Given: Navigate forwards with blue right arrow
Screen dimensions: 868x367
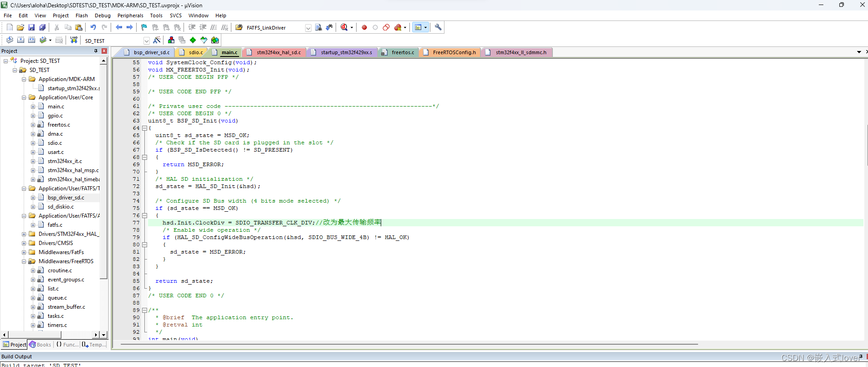Looking at the screenshot, I should [x=130, y=27].
